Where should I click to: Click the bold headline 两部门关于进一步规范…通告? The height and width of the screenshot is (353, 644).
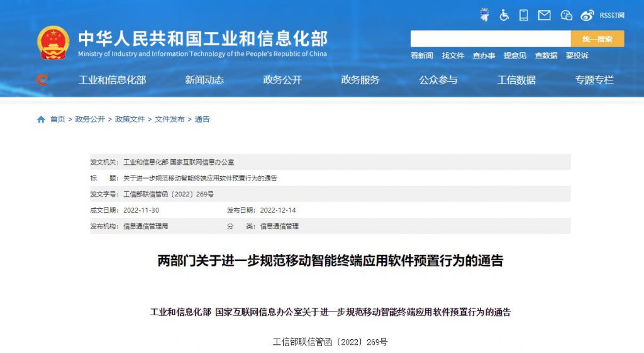[330, 261]
